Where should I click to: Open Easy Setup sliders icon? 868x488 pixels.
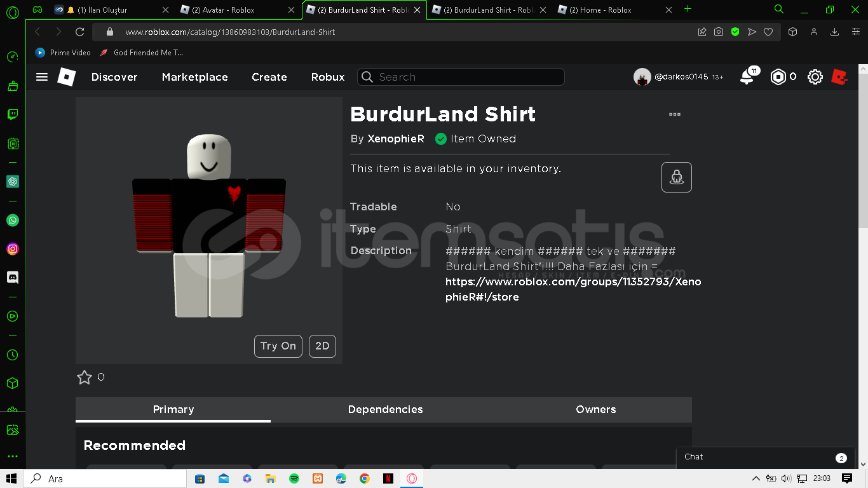[x=855, y=32]
